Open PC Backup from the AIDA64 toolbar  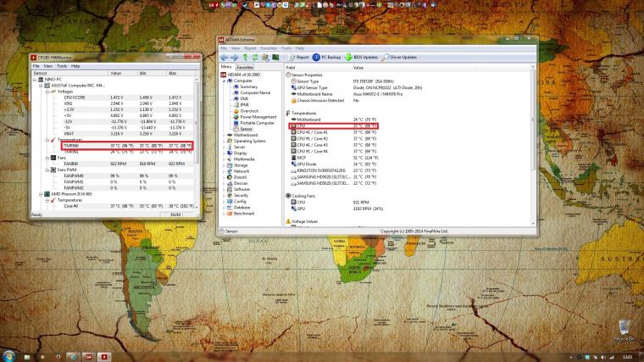pyautogui.click(x=327, y=57)
